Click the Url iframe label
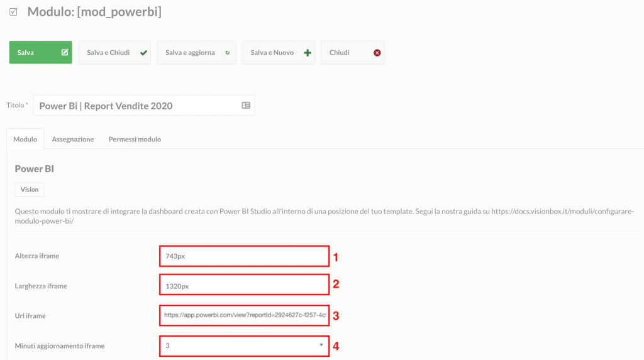The image size is (644, 360). click(x=30, y=315)
